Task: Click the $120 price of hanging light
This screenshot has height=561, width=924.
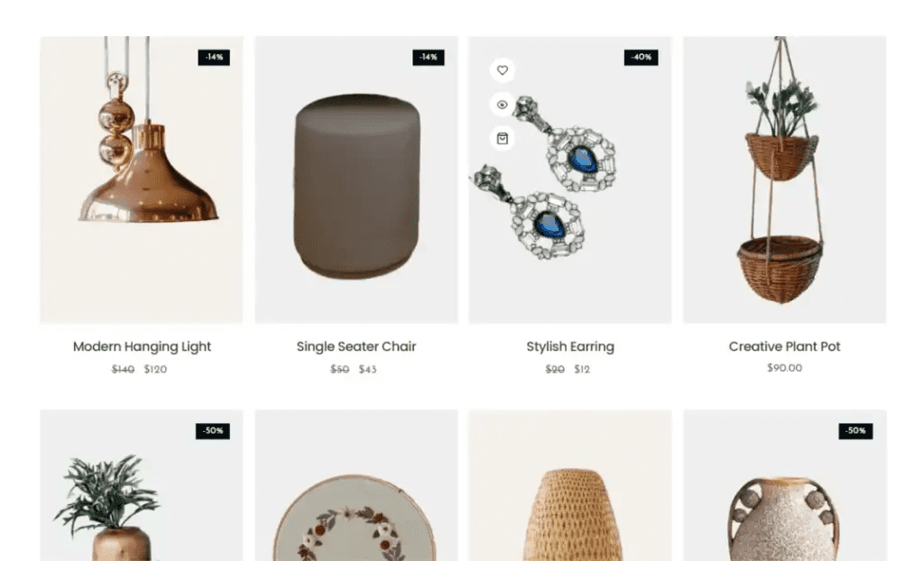Action: (155, 369)
